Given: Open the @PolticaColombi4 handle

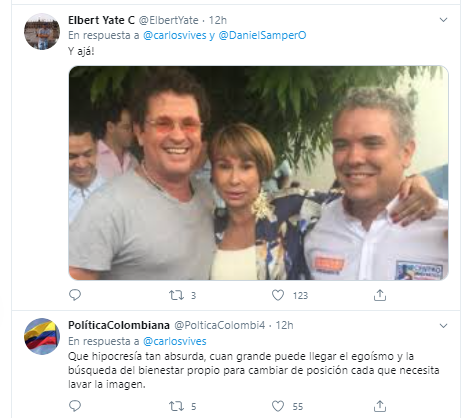Looking at the screenshot, I should click(x=220, y=325).
